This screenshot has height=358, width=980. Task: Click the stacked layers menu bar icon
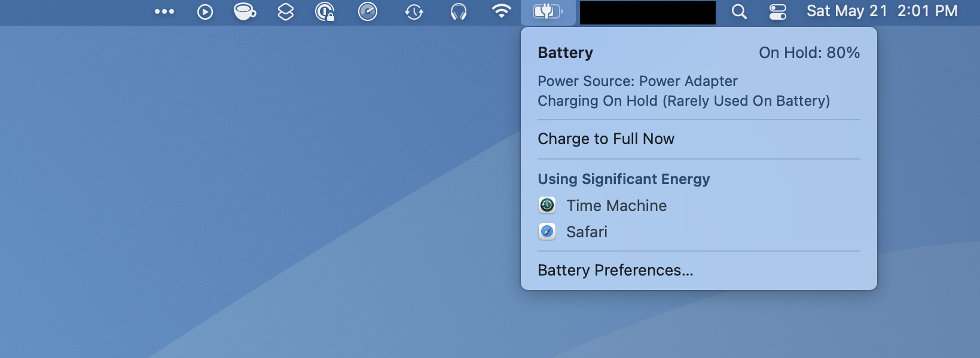coord(286,11)
